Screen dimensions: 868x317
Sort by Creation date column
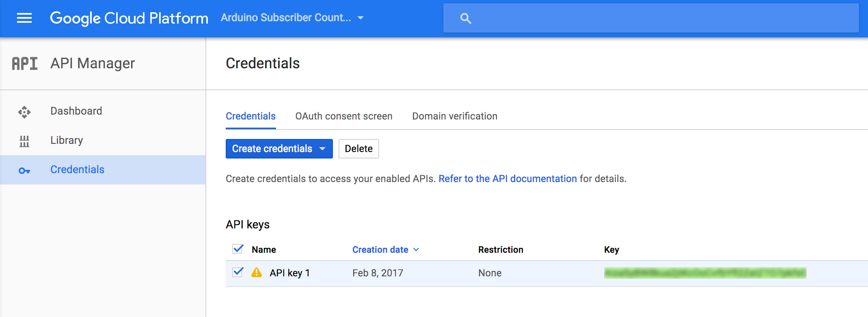pyautogui.click(x=386, y=250)
